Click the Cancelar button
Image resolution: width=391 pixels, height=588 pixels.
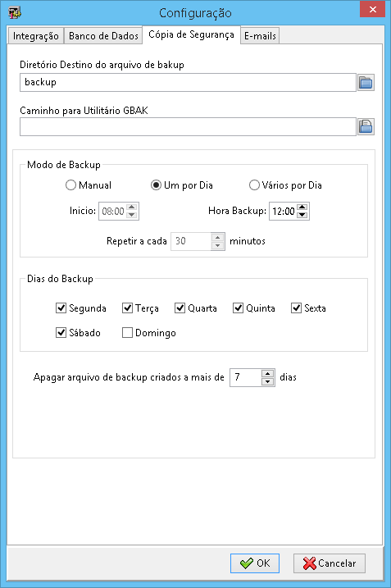(x=330, y=563)
